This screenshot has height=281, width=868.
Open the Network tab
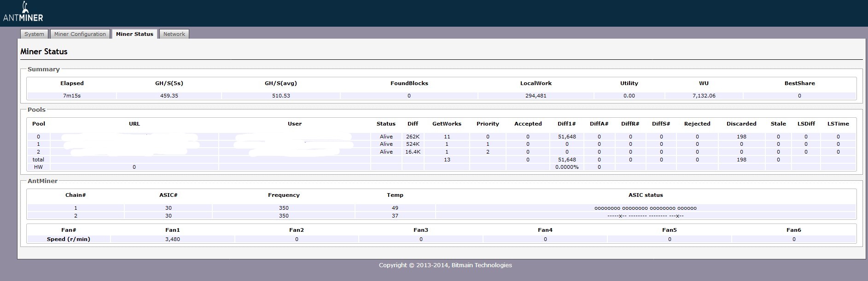(x=174, y=34)
